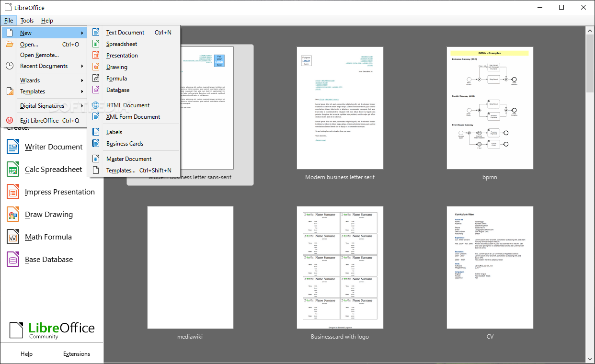Click the Calc Spreadsheet sidebar icon
The image size is (595, 364).
[13, 170]
